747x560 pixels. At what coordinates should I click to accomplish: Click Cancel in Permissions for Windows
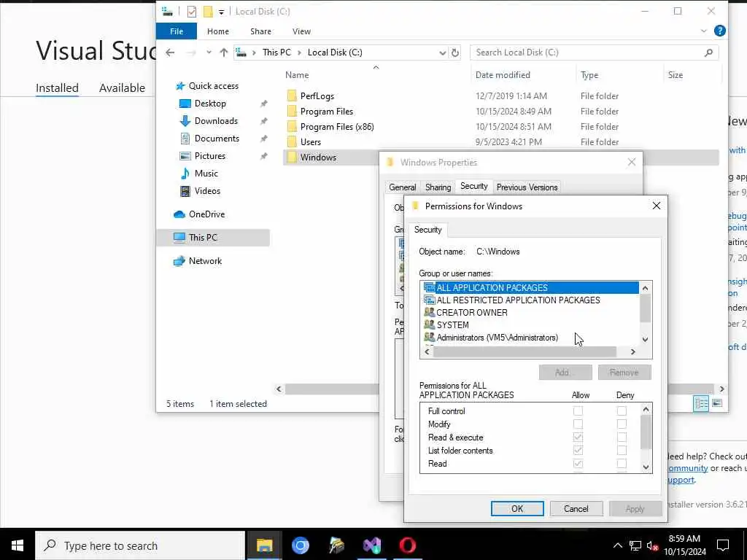coord(576,508)
